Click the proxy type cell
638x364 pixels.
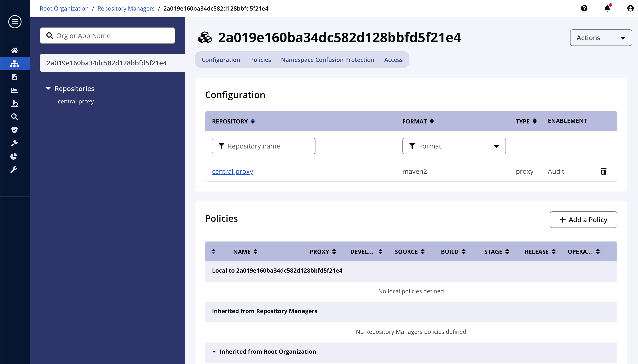pos(524,171)
